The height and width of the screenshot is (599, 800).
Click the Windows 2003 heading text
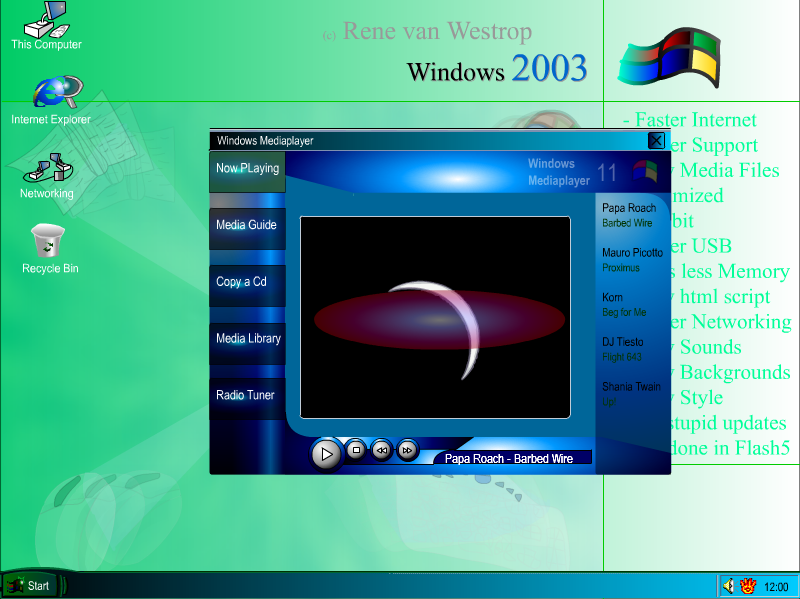tap(497, 69)
